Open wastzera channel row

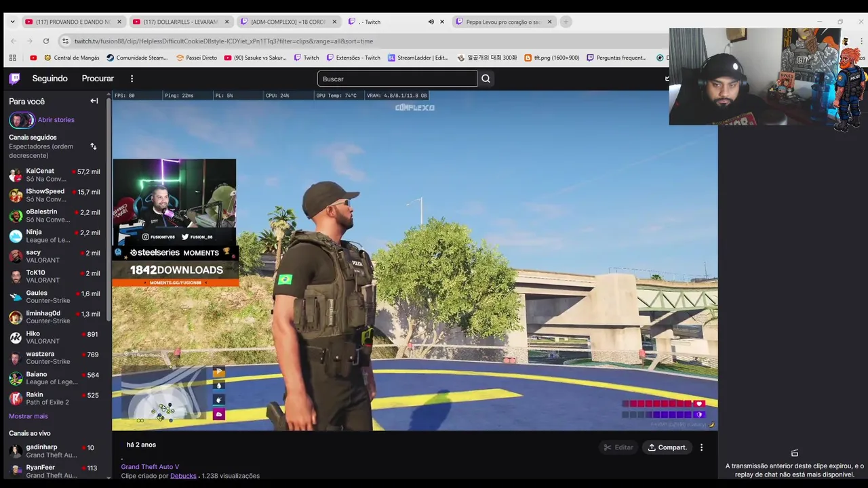point(54,358)
